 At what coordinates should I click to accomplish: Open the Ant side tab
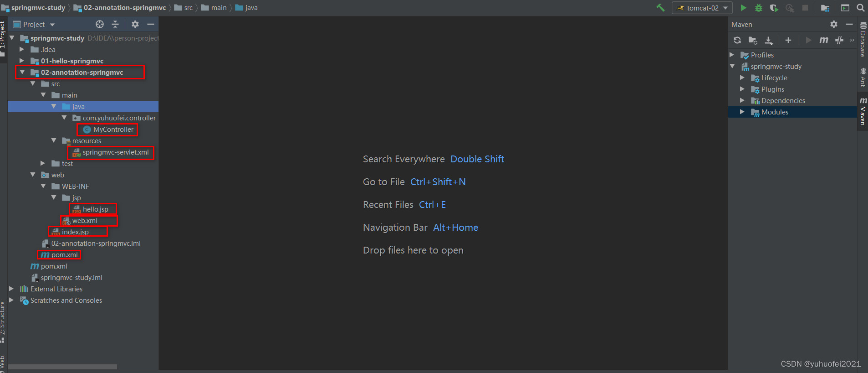863,77
